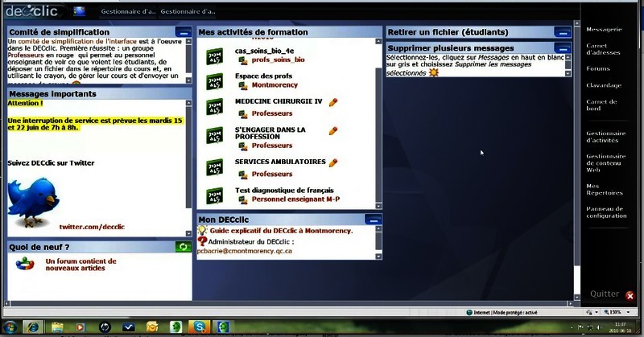Click the Windows Start orb
The width and height of the screenshot is (644, 337).
(x=9, y=327)
